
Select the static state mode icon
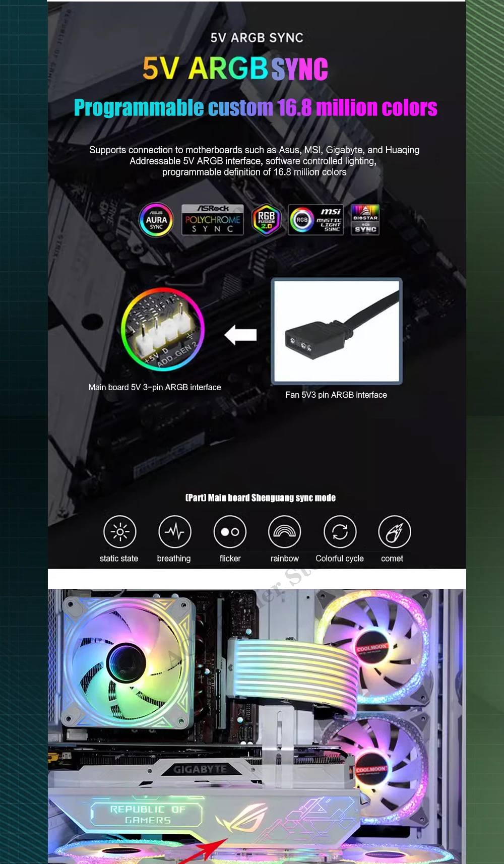coord(119,532)
